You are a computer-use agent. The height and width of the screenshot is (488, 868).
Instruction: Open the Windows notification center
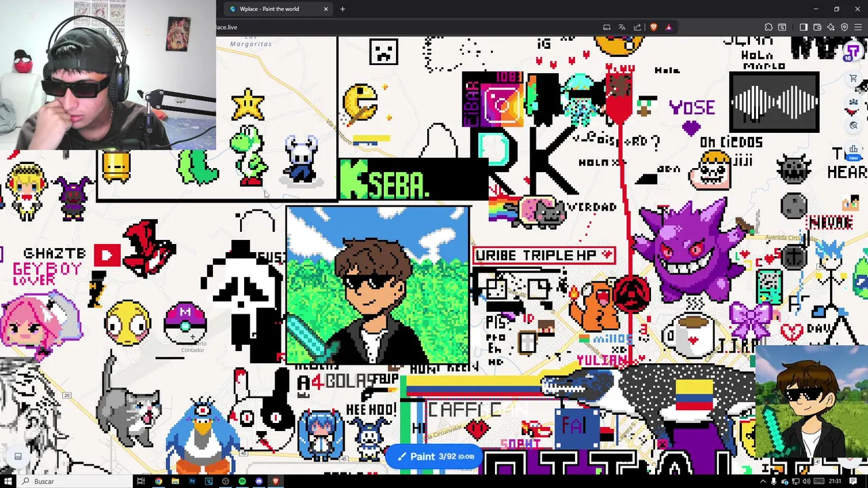click(x=853, y=481)
